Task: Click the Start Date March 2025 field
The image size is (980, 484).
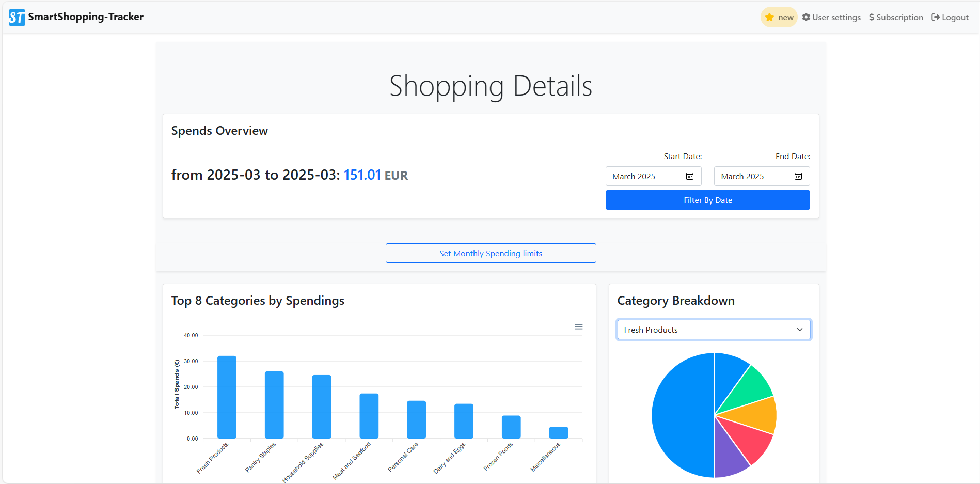Action: point(645,176)
